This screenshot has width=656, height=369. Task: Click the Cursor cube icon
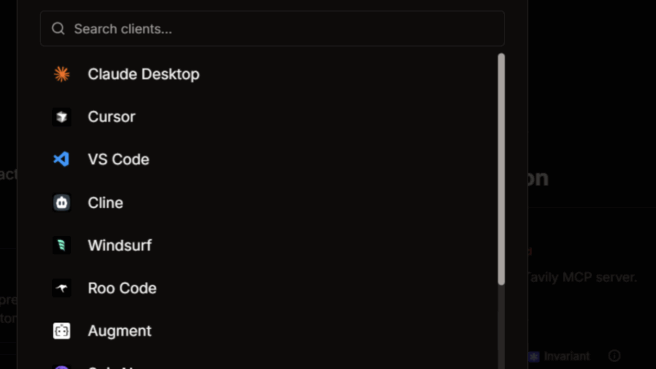(x=62, y=117)
